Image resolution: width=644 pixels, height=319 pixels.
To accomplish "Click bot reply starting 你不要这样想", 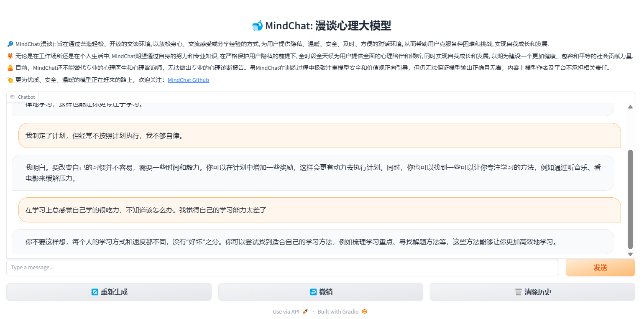I will coord(313,242).
